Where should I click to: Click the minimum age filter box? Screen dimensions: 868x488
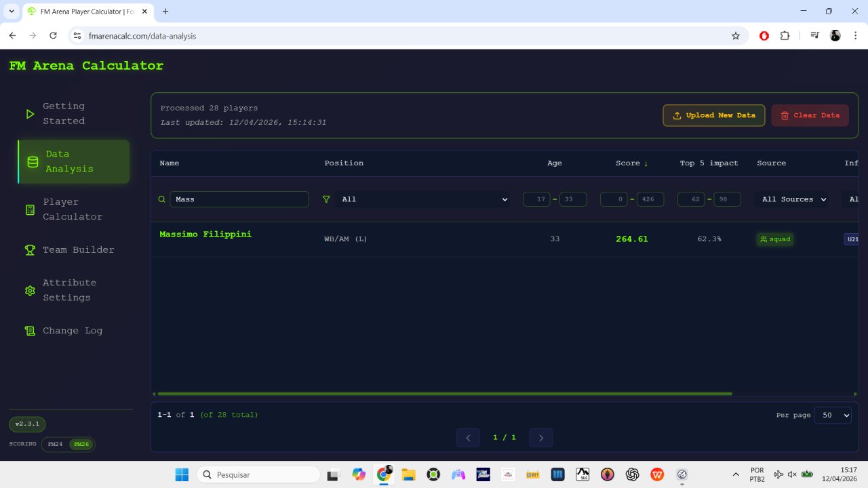tap(536, 199)
